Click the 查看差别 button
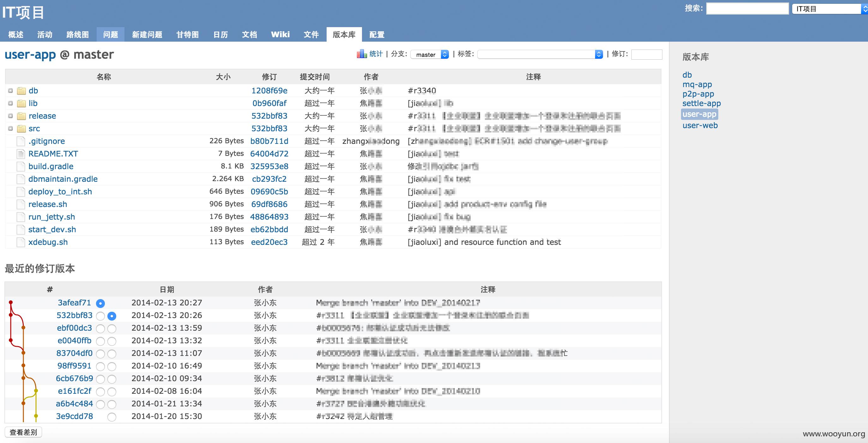868x443 pixels. (x=23, y=432)
